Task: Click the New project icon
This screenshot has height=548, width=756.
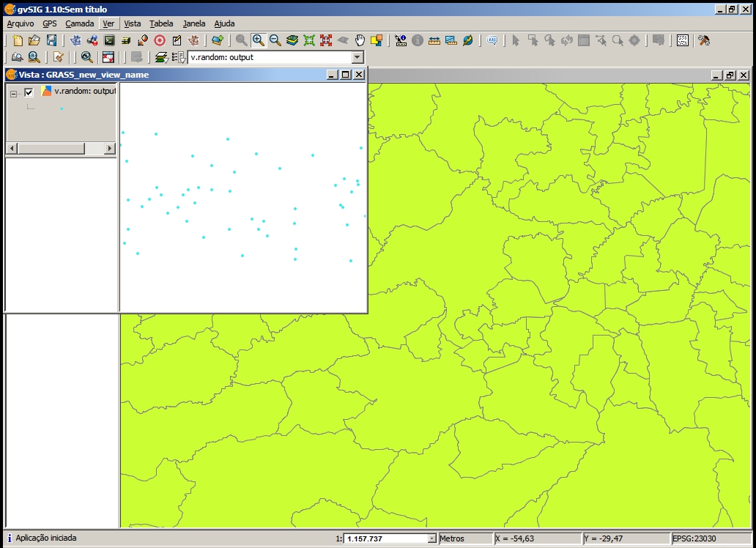Action: [x=18, y=40]
